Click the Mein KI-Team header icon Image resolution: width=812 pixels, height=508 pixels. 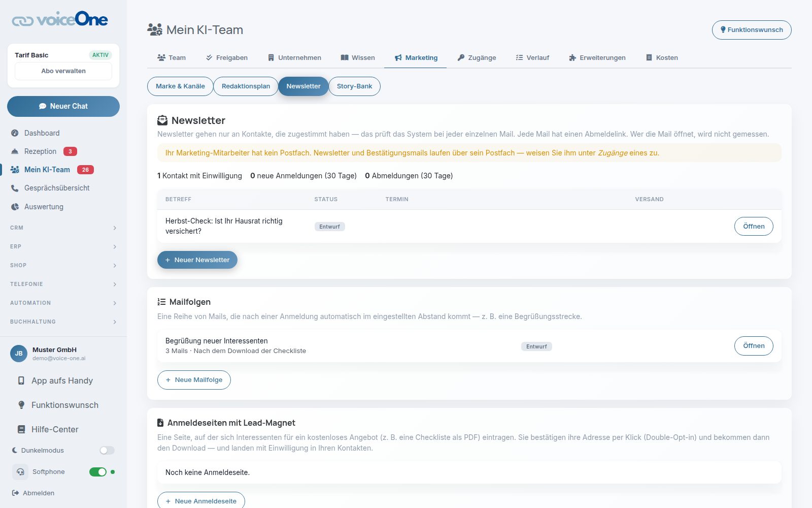coord(155,29)
